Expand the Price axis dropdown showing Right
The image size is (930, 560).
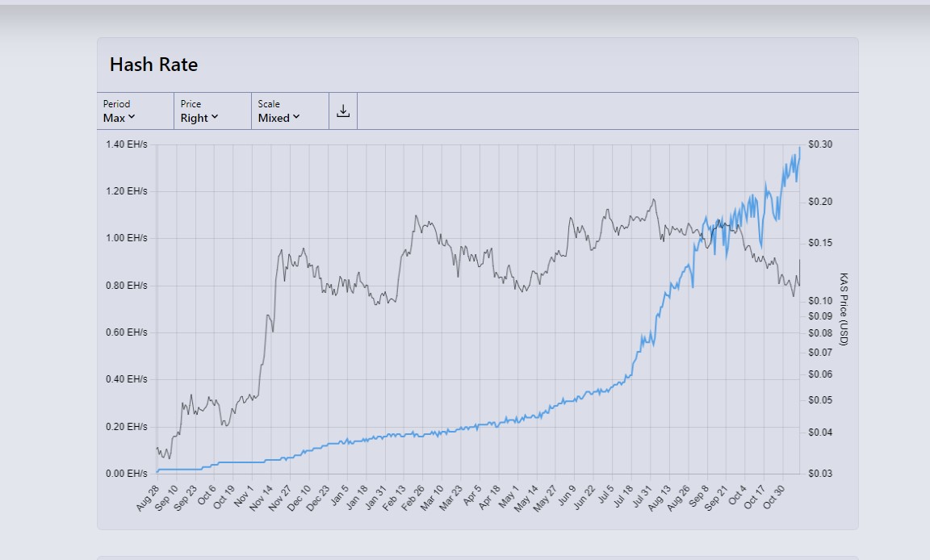click(199, 118)
